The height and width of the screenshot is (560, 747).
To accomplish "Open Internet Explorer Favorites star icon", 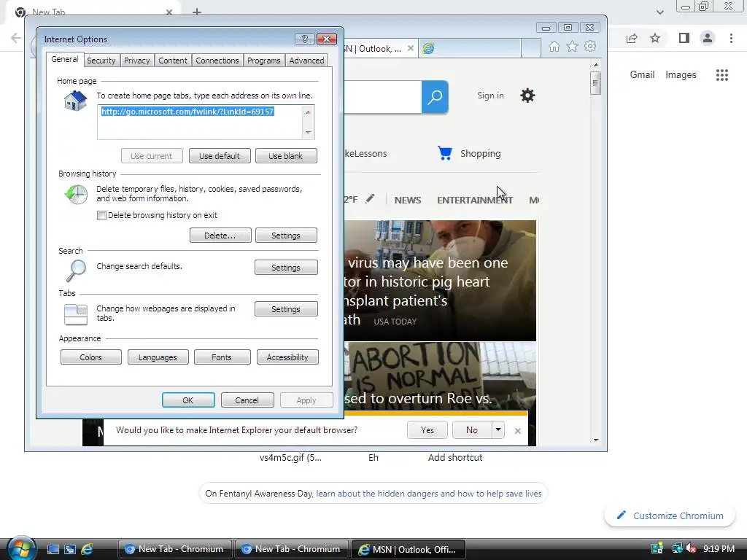I will pos(572,47).
